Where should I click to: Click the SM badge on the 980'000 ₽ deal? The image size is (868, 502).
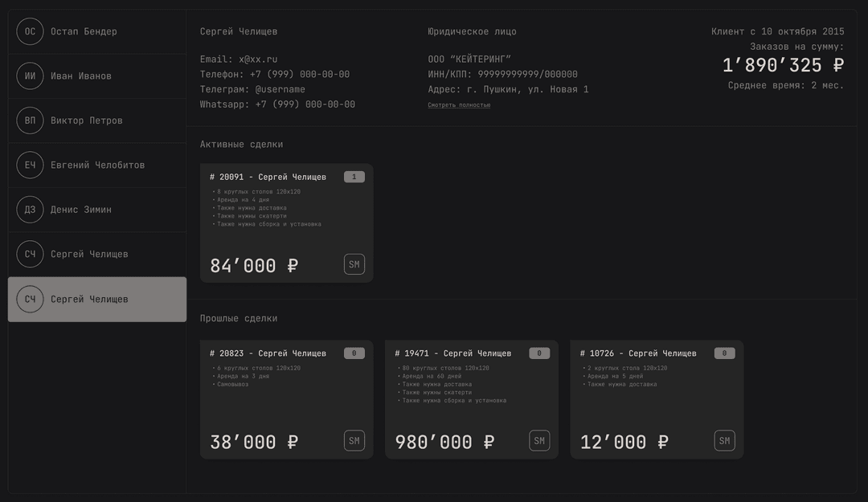(539, 441)
